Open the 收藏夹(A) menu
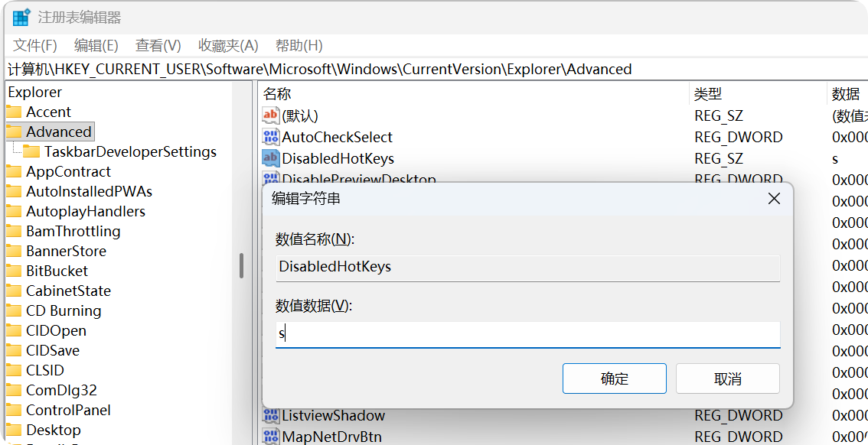The width and height of the screenshot is (868, 445). click(228, 45)
